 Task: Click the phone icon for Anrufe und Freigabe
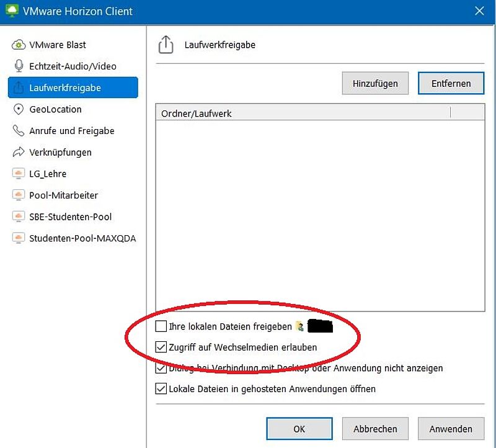[x=19, y=130]
